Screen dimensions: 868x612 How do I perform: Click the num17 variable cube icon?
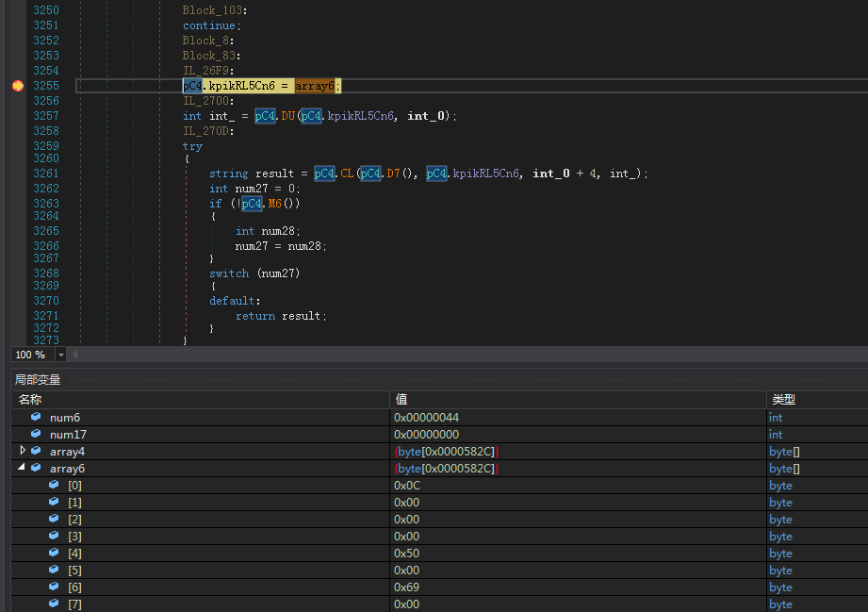pyautogui.click(x=36, y=434)
